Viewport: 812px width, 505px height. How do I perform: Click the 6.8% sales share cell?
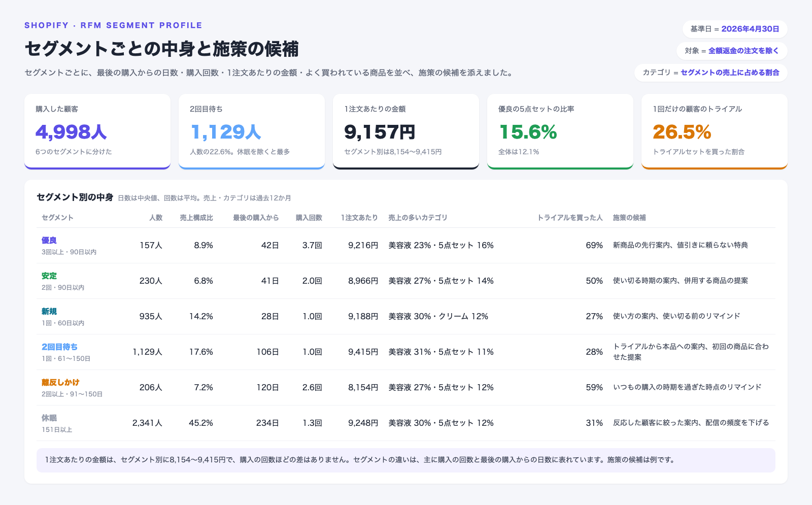pos(204,281)
